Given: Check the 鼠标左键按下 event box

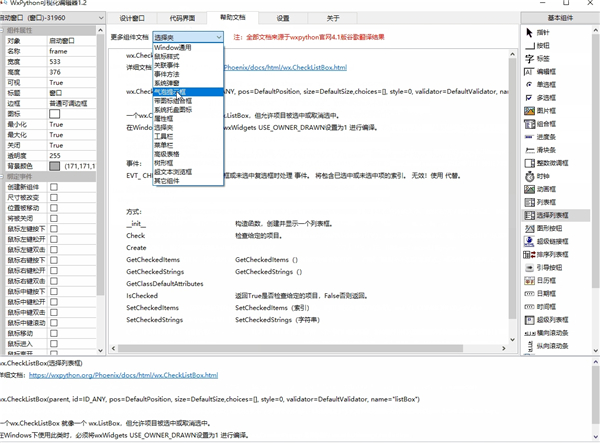Looking at the screenshot, I should pos(54,229).
